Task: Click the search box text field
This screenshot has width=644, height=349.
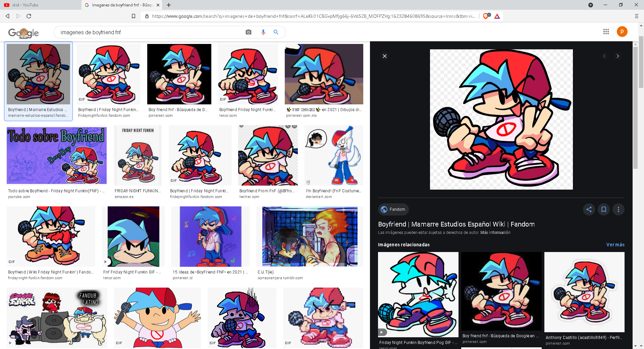Action: [151, 32]
